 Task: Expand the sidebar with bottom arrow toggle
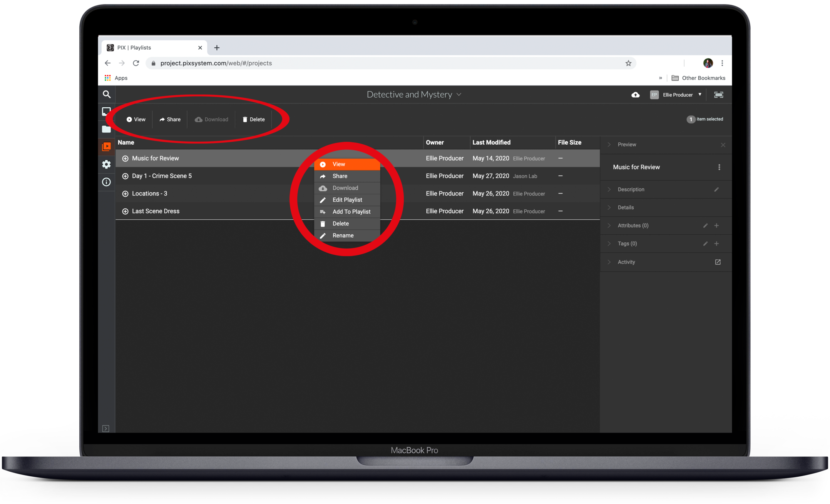(106, 429)
